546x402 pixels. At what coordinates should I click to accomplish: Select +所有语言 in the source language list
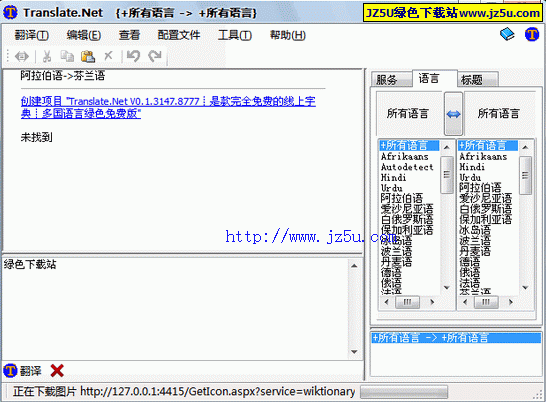[x=409, y=145]
